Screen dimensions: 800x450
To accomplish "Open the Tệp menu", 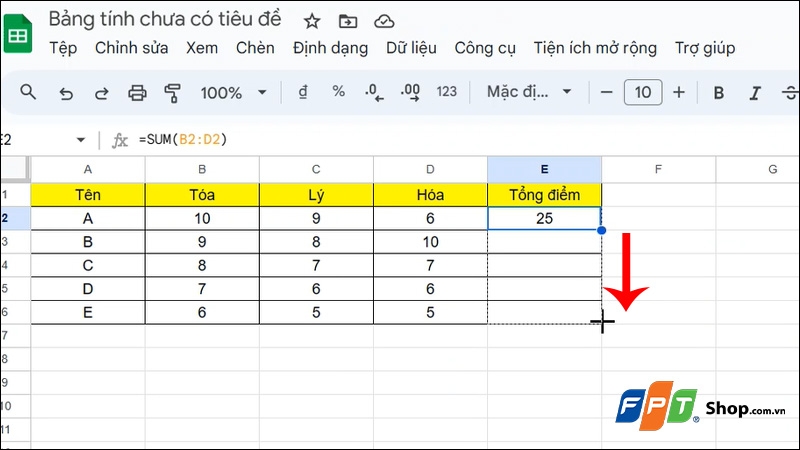I will coord(63,48).
